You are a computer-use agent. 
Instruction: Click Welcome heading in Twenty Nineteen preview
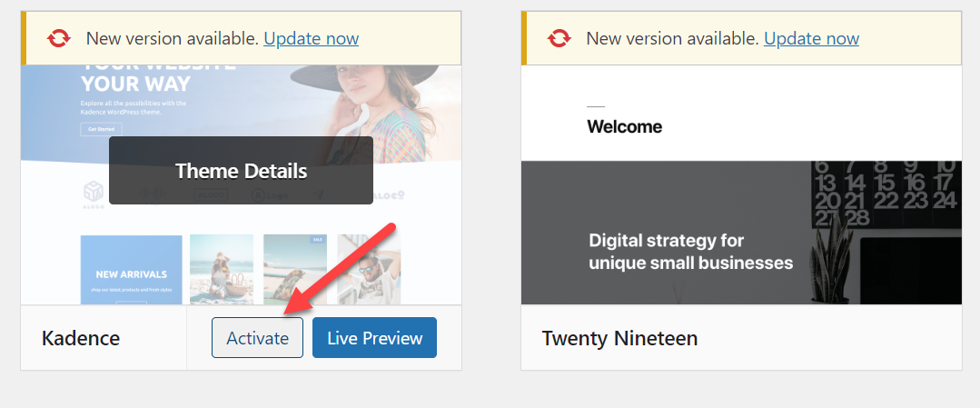[624, 127]
